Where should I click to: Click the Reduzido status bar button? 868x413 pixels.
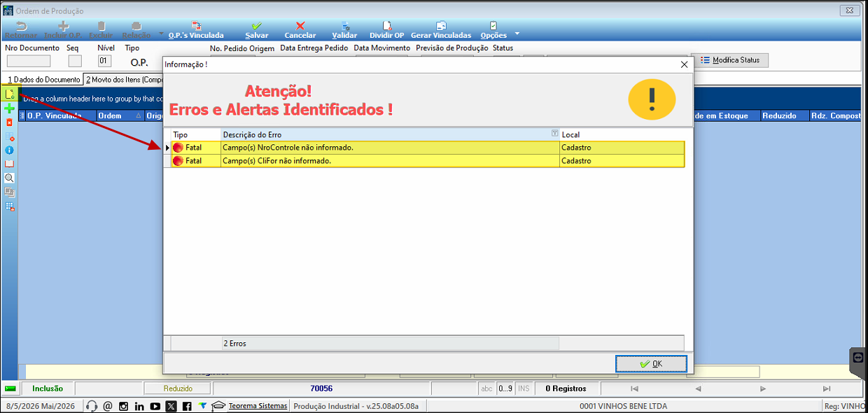tap(178, 388)
